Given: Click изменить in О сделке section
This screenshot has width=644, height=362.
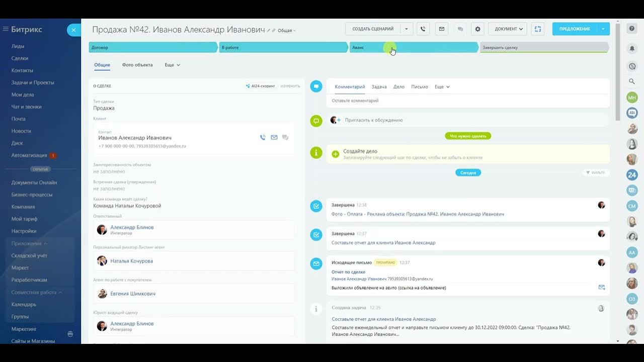Looking at the screenshot, I should (x=290, y=86).
